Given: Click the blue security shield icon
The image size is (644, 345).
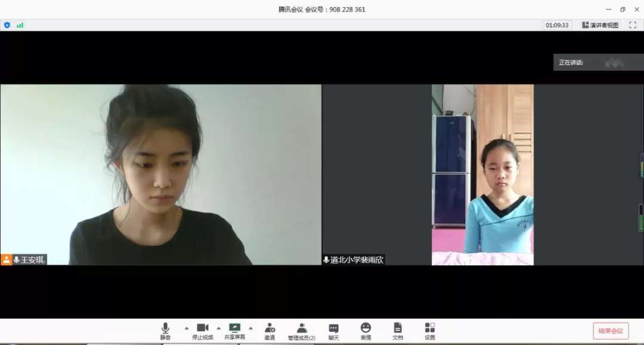Looking at the screenshot, I should tap(7, 25).
